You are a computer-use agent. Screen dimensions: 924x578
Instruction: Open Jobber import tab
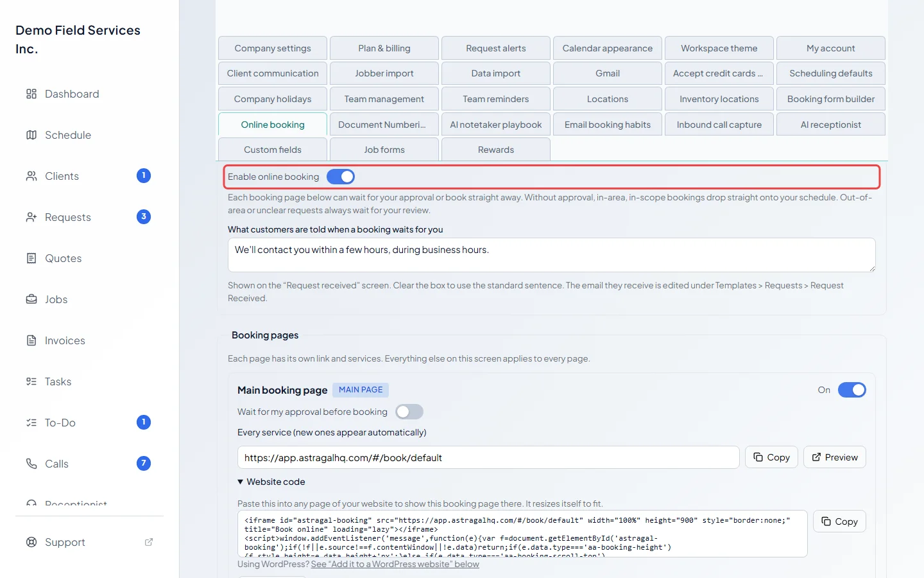(384, 73)
